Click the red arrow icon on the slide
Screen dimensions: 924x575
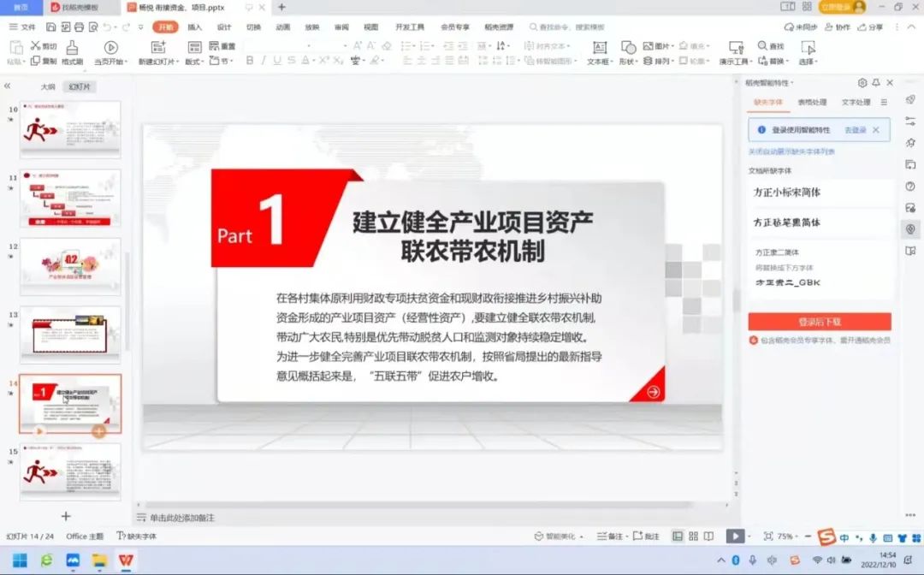pyautogui.click(x=654, y=391)
